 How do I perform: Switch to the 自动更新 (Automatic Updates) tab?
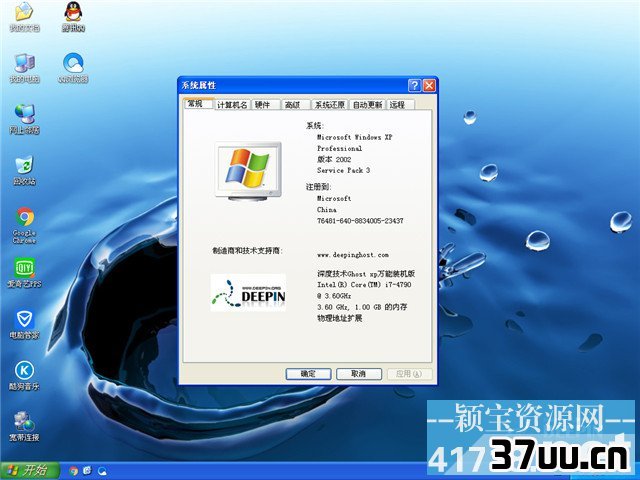click(367, 105)
